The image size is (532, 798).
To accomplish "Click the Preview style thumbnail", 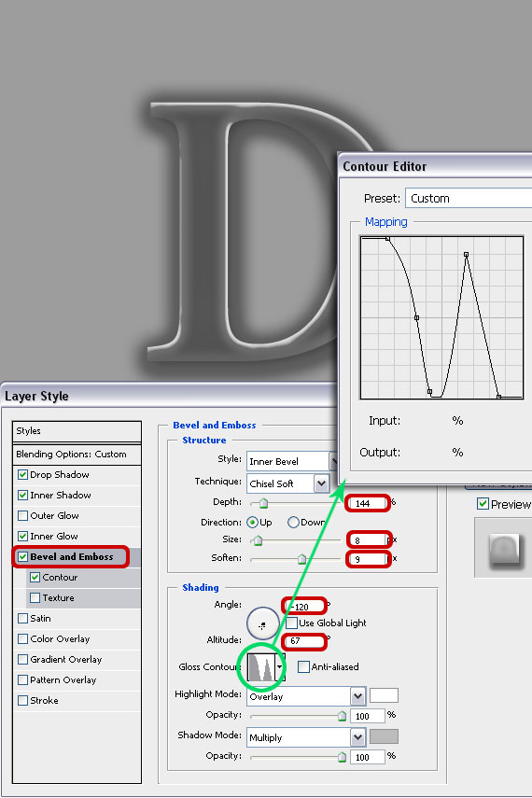I will click(503, 549).
